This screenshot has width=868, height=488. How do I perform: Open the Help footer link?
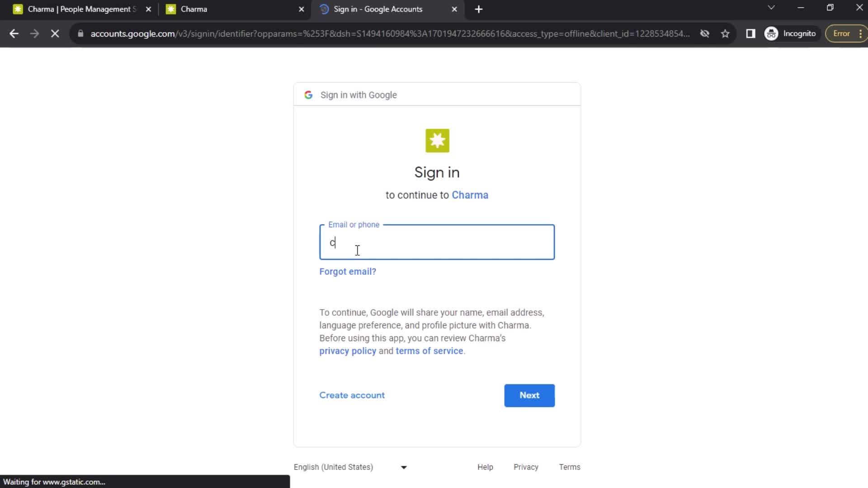point(485,467)
